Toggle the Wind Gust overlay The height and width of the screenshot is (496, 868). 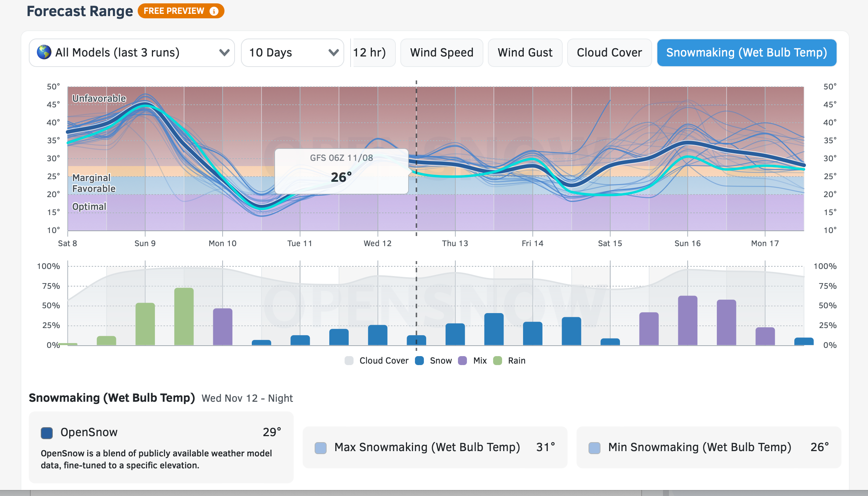525,52
